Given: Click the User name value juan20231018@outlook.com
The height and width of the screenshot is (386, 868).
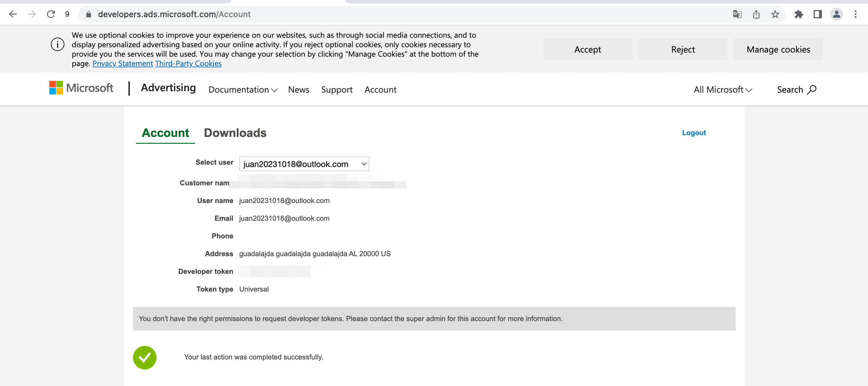Looking at the screenshot, I should coord(285,201).
